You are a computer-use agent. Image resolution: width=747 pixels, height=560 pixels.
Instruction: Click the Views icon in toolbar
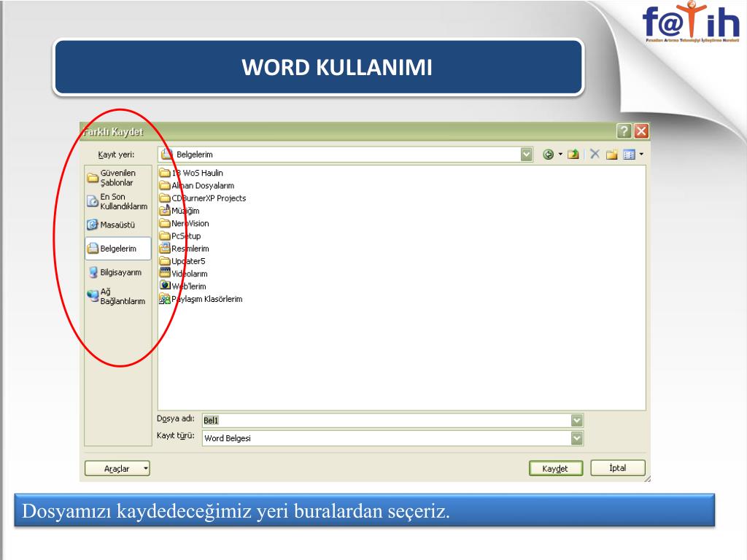629,155
